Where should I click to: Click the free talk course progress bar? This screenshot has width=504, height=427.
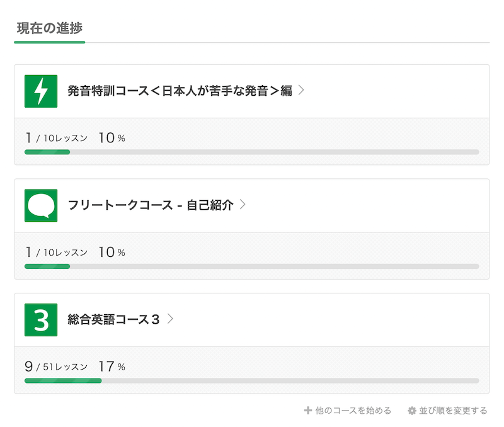coord(251,266)
